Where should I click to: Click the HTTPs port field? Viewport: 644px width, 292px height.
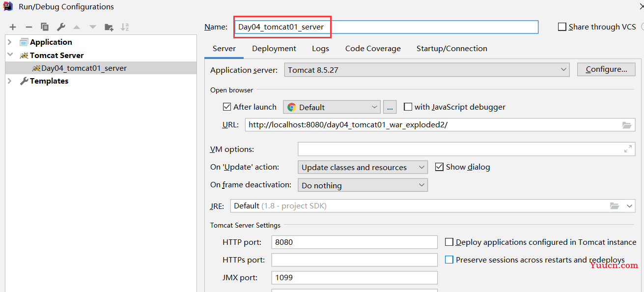pos(354,260)
